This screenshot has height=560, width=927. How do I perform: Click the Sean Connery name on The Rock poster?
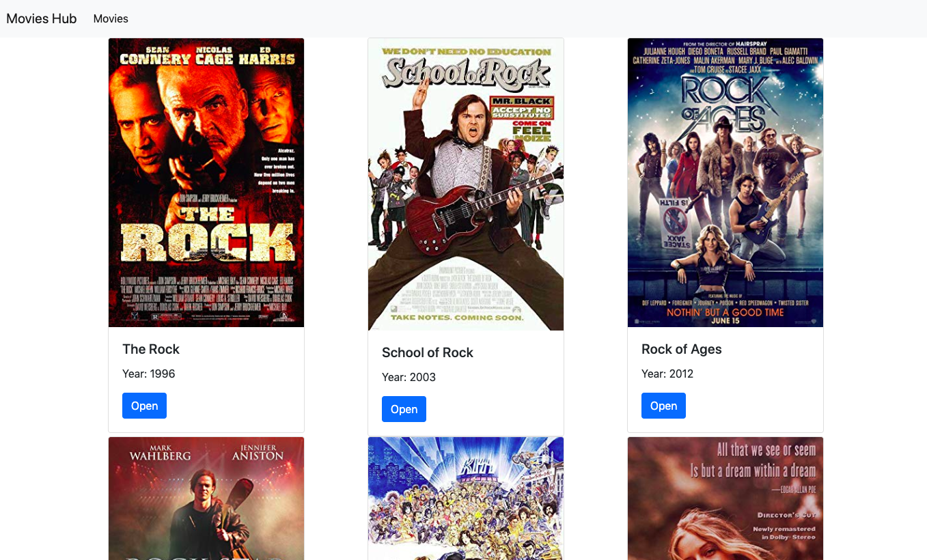[x=155, y=56]
